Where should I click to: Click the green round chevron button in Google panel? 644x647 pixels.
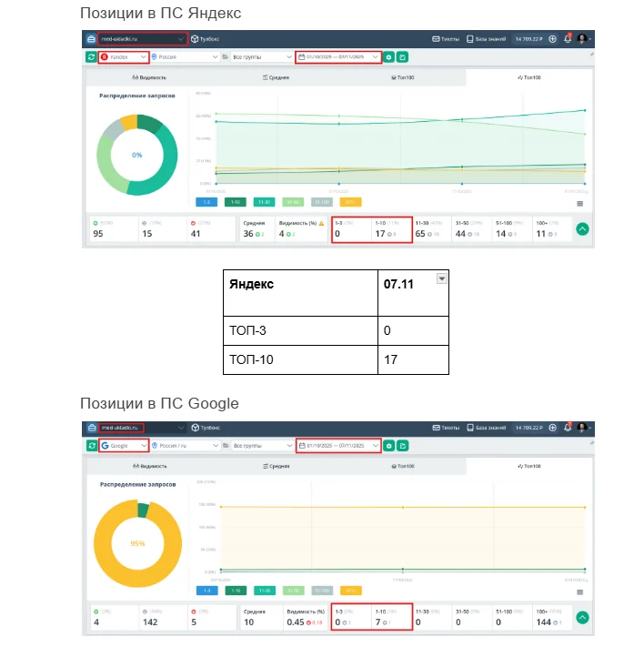[x=582, y=617]
